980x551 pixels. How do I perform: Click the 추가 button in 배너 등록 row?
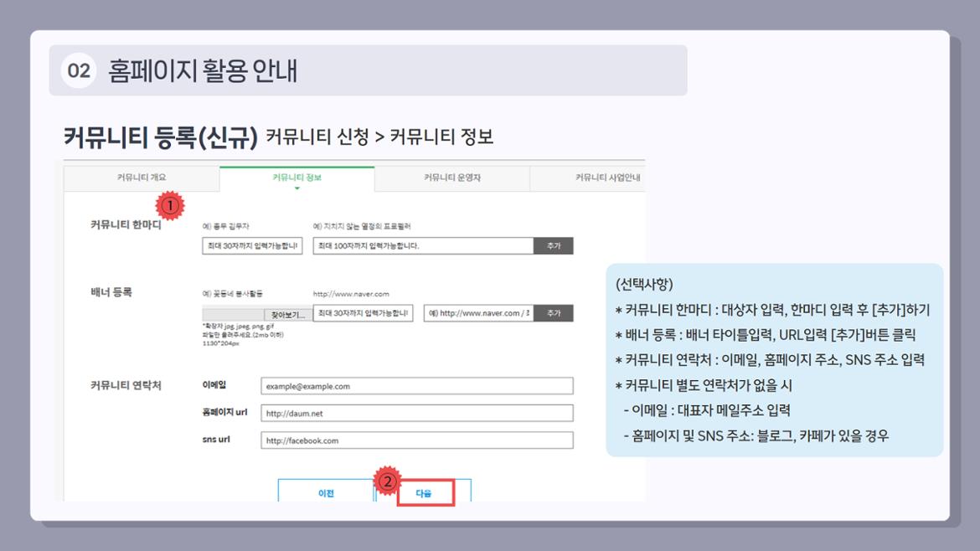coord(553,312)
